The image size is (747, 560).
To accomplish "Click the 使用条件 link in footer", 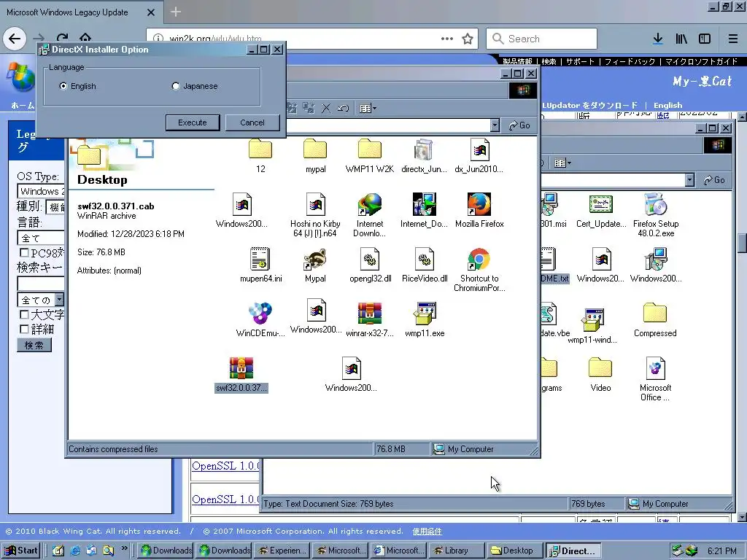I will (427, 531).
